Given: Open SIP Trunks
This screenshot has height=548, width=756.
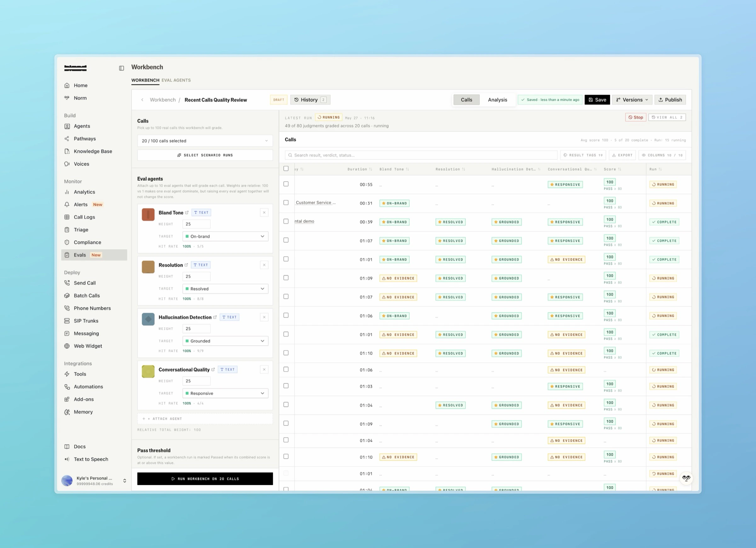Looking at the screenshot, I should pyautogui.click(x=86, y=321).
